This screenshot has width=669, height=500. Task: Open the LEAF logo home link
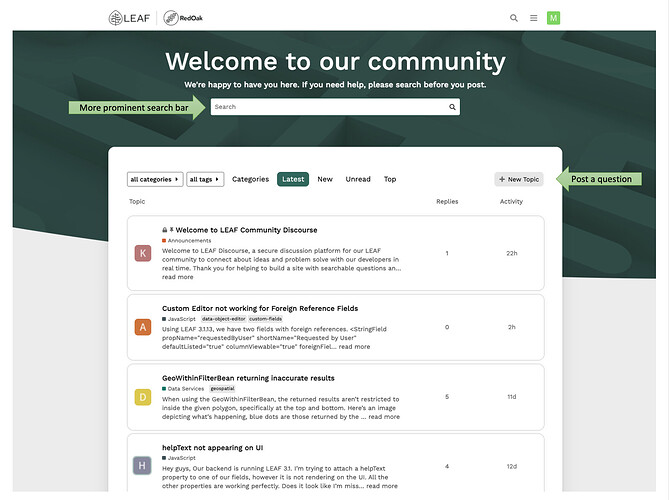pyautogui.click(x=129, y=18)
